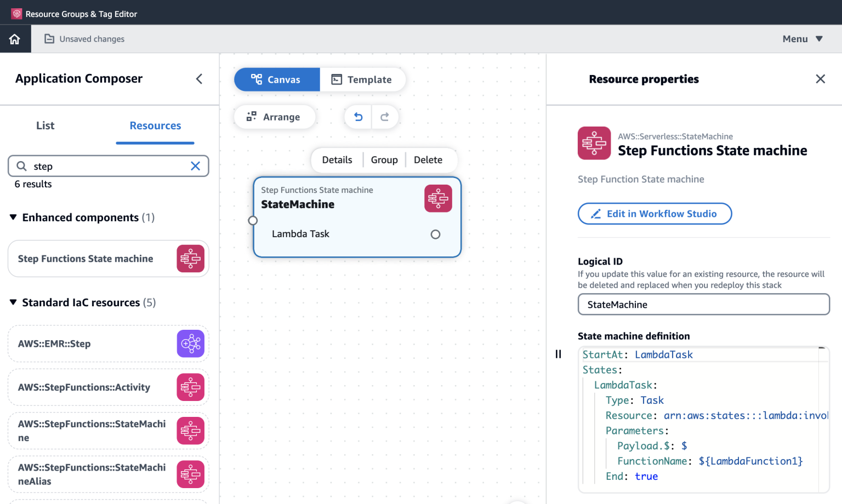Redo the canvas change
Image resolution: width=842 pixels, height=504 pixels.
(x=385, y=117)
